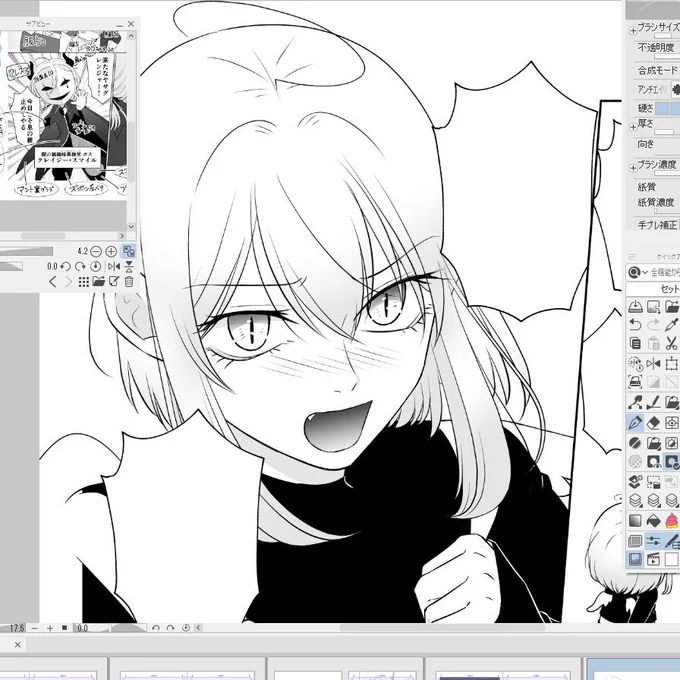This screenshot has width=680, height=680.
Task: Click the animation clapperboard icon
Action: 654,559
